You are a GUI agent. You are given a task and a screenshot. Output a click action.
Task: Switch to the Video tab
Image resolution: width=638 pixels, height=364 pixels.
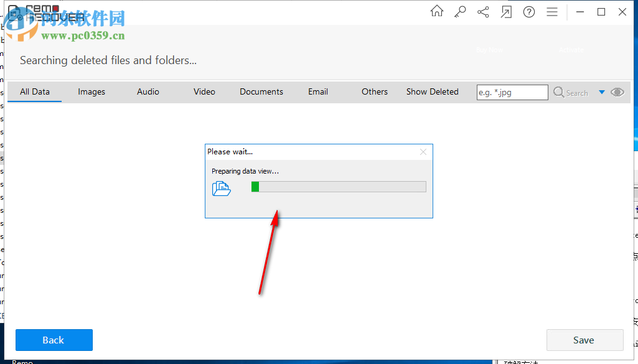(204, 92)
